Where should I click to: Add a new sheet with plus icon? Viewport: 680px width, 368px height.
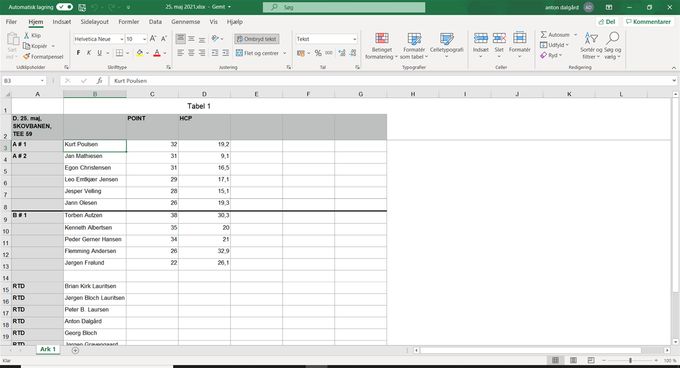75,350
